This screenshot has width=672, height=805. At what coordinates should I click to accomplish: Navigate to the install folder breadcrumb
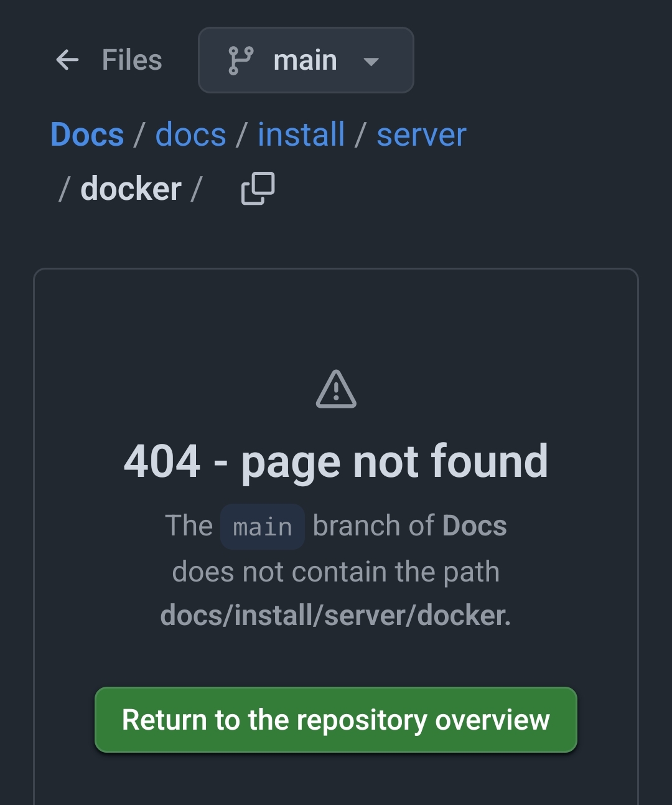[x=301, y=134]
